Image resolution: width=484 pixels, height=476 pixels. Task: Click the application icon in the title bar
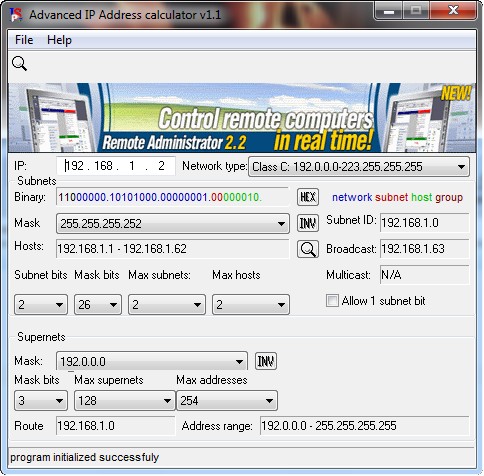(16, 14)
